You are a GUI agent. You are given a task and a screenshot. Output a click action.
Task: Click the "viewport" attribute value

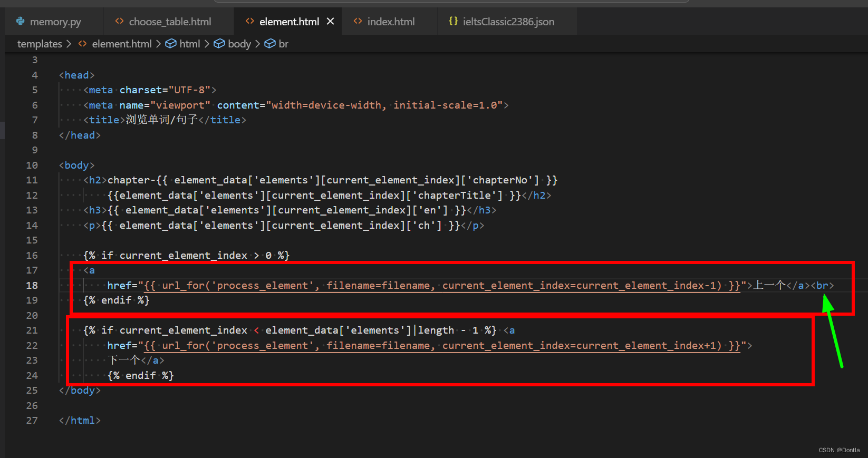180,105
